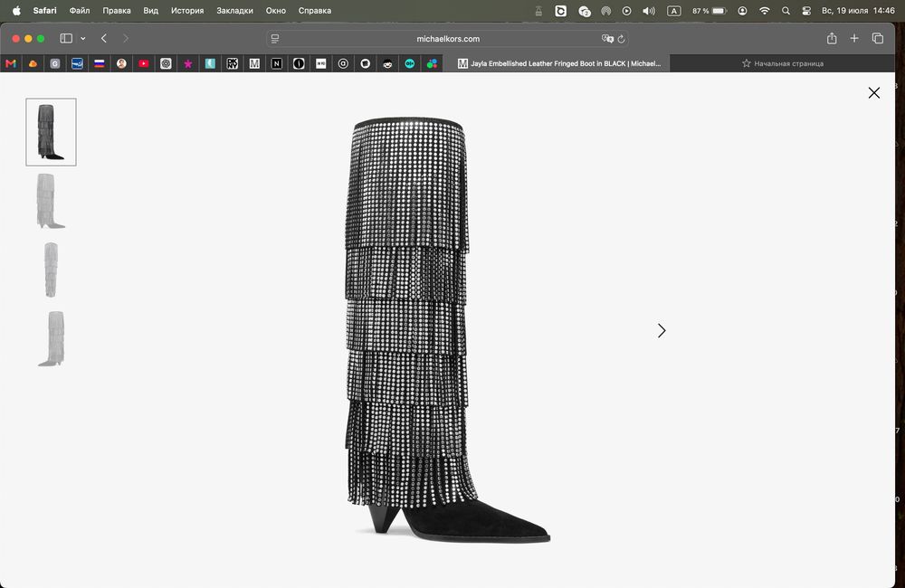Toggle the Safari sidebar button
The width and height of the screenshot is (905, 588).
66,39
